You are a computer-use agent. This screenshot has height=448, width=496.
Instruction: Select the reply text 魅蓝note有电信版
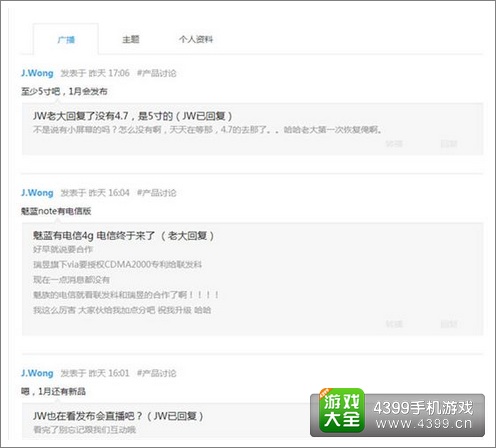coord(56,211)
